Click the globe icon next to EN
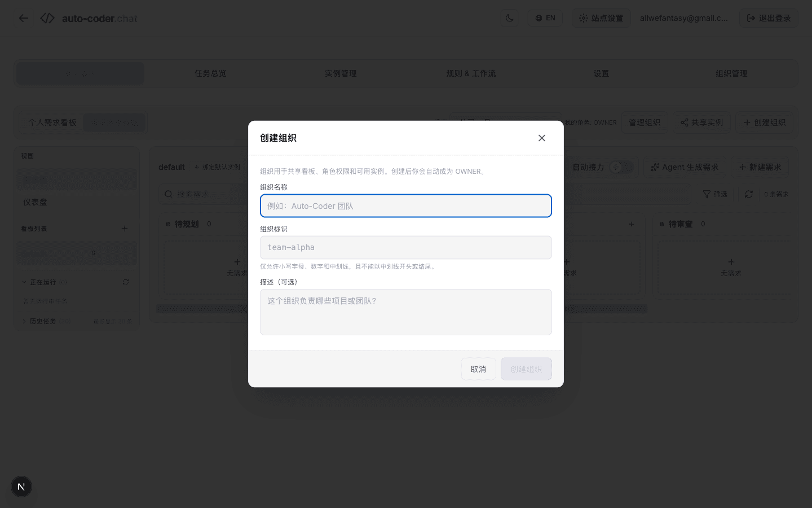 pos(539,17)
